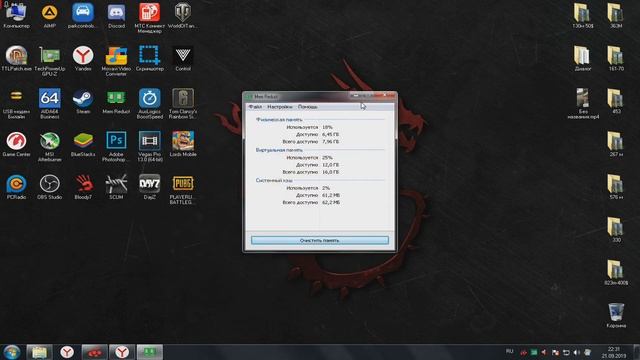Click the Очистить память button

tap(320, 240)
